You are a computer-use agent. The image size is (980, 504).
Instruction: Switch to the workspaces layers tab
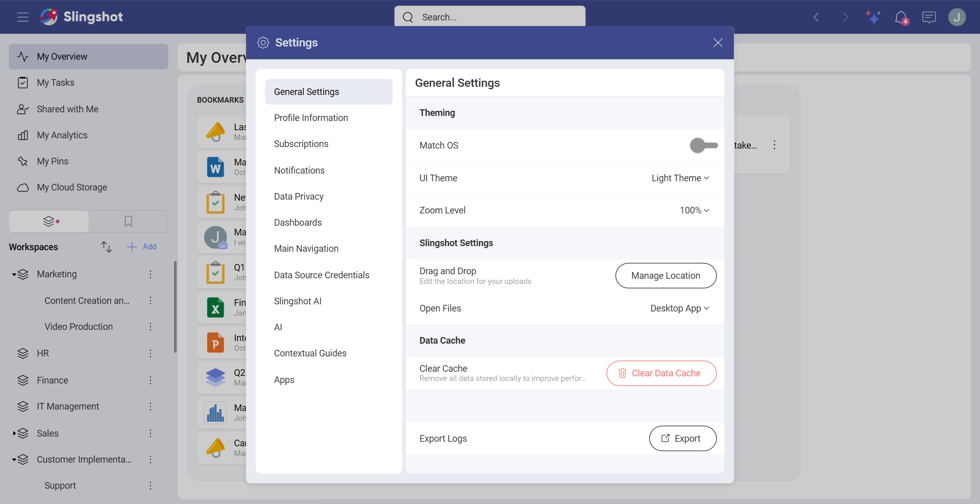49,222
